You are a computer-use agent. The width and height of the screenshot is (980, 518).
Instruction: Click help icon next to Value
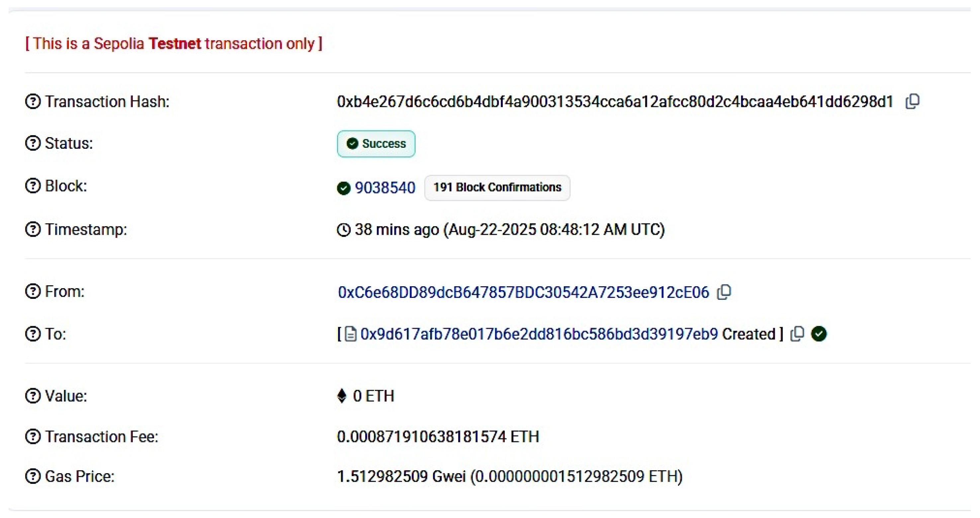[x=33, y=395]
